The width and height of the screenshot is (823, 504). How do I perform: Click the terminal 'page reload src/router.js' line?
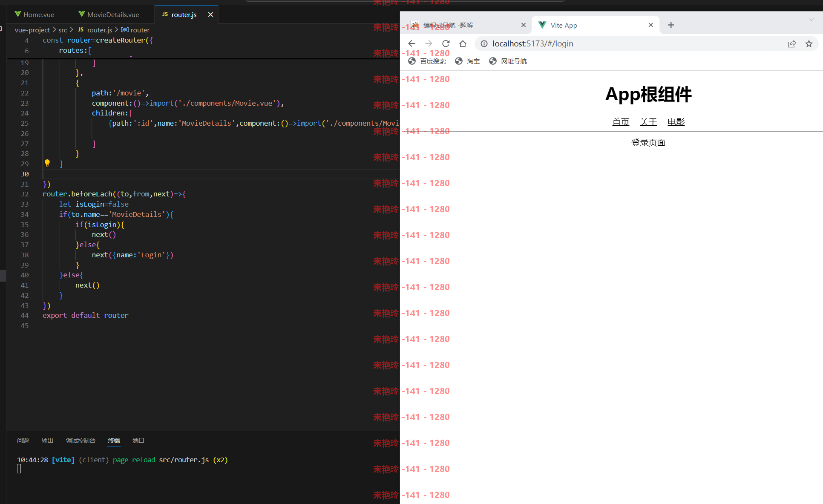click(122, 460)
